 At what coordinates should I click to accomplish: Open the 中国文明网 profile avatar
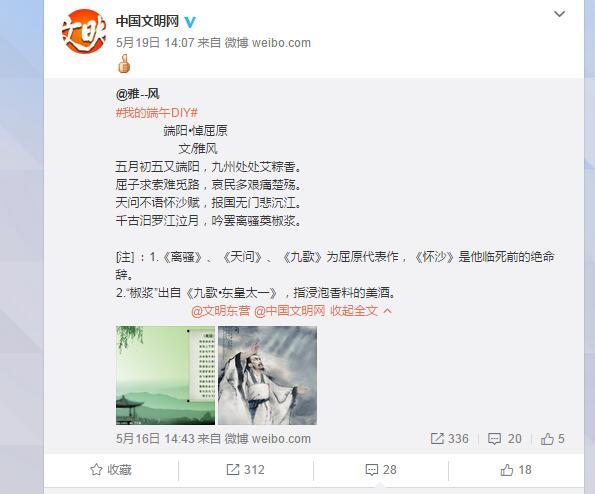click(84, 31)
